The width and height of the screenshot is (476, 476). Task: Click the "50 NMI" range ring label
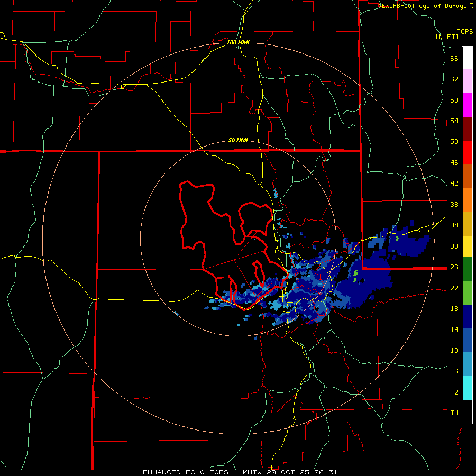(x=238, y=140)
